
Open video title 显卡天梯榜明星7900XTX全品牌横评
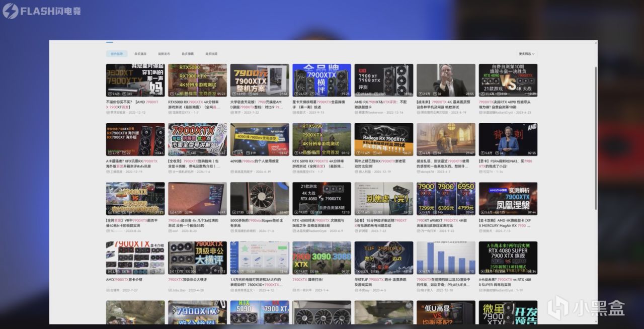(x=319, y=104)
